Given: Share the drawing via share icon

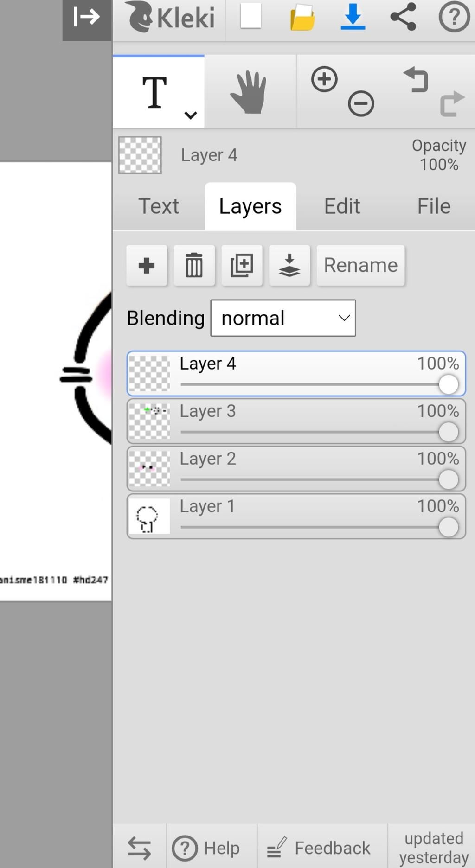Looking at the screenshot, I should point(403,17).
